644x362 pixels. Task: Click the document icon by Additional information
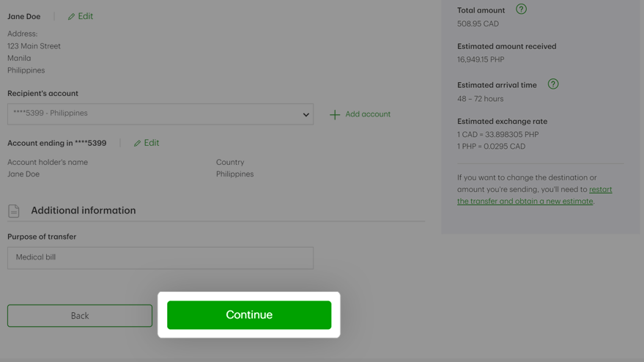[x=13, y=211]
